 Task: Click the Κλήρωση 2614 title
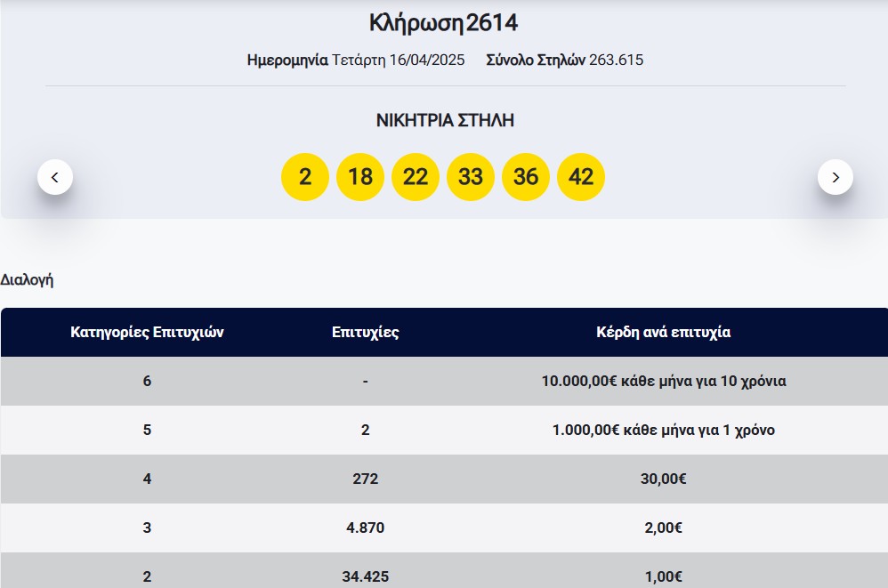coord(443,23)
